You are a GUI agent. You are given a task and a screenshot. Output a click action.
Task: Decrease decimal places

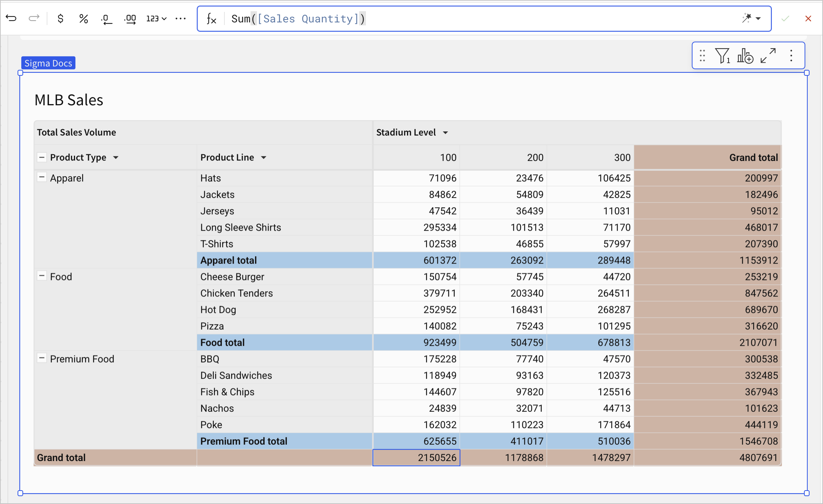107,18
